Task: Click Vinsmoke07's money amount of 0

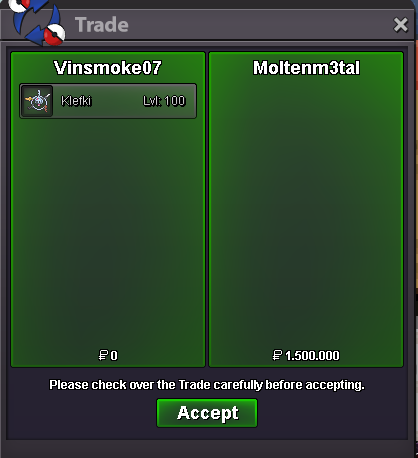Action: click(x=114, y=356)
